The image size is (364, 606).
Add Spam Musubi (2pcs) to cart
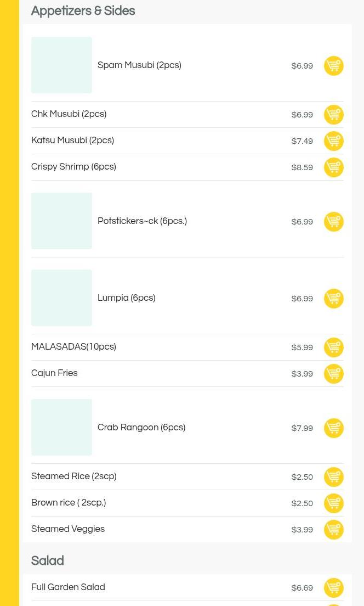pos(333,66)
